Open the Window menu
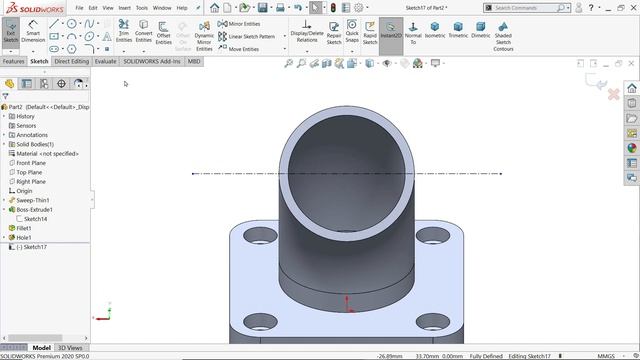This screenshot has width=640, height=360. pos(162,8)
